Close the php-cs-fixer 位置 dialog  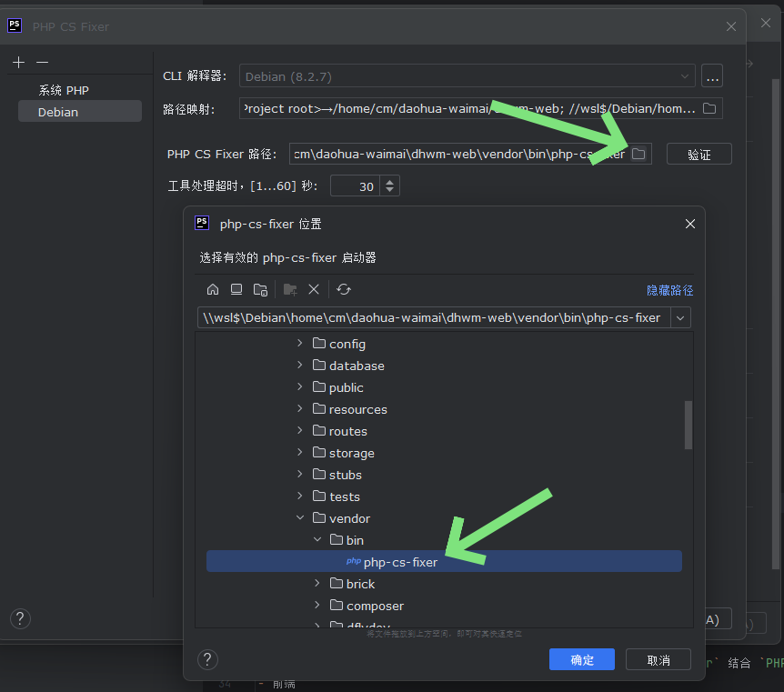tap(690, 224)
